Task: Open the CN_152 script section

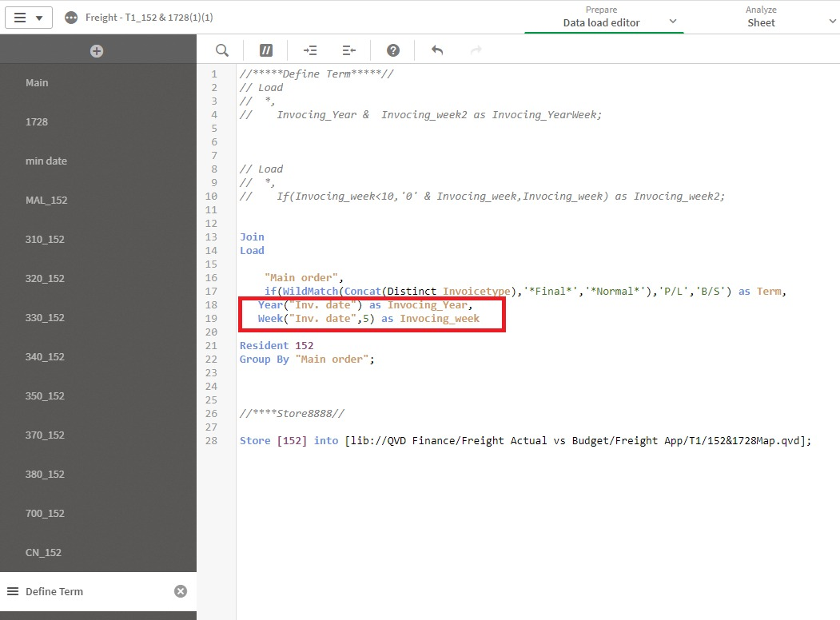Action: [43, 553]
